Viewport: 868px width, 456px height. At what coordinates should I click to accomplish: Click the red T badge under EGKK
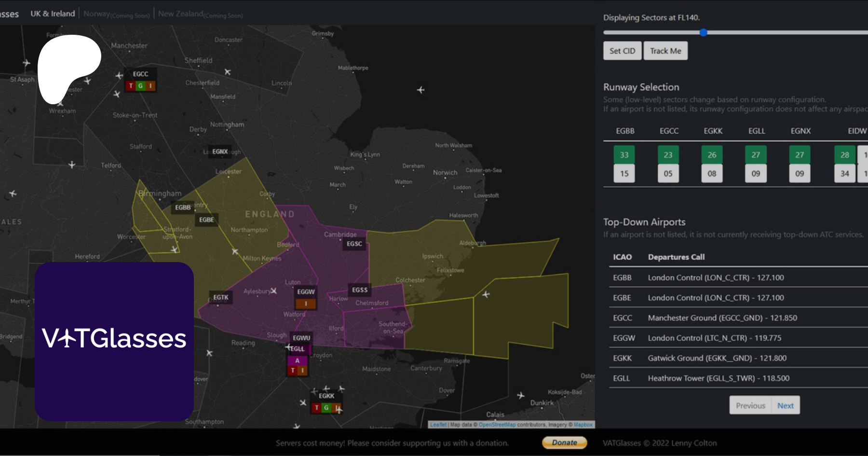click(x=317, y=408)
